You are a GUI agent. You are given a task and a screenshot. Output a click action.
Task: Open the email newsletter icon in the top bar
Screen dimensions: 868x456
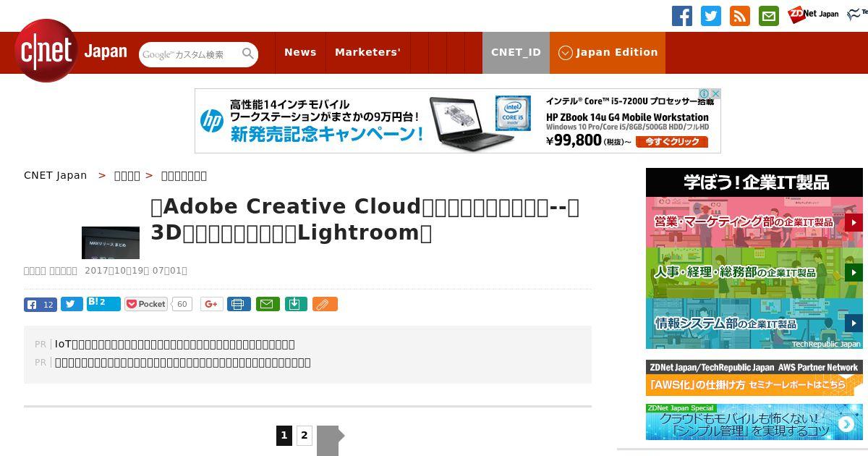[x=769, y=16]
